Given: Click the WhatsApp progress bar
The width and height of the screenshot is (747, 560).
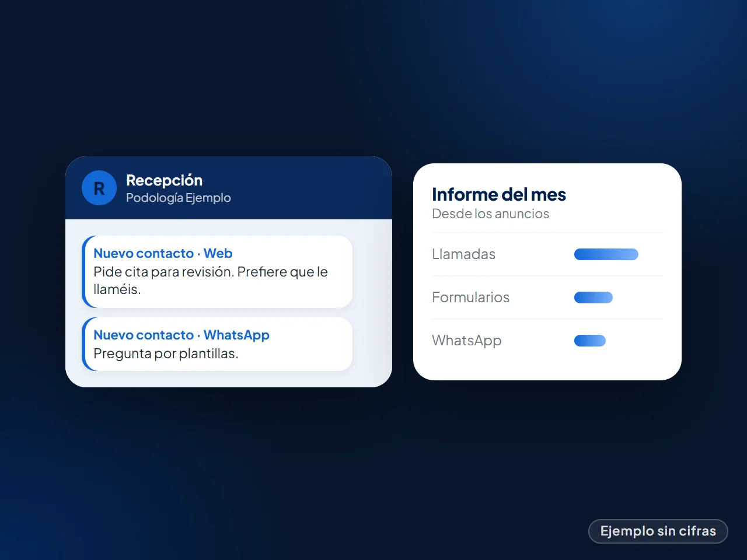Looking at the screenshot, I should [590, 341].
